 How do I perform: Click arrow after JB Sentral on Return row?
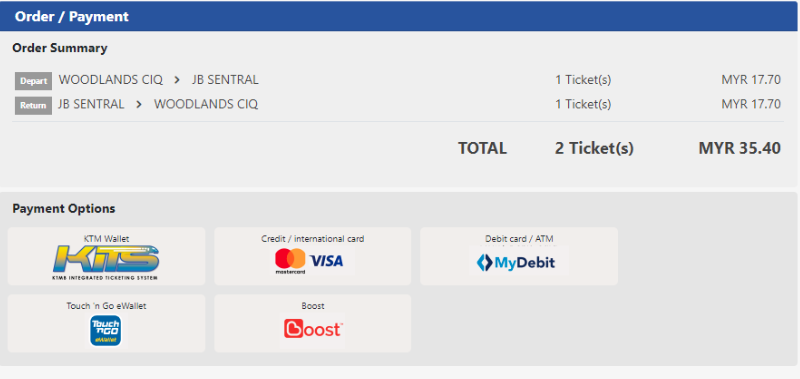(139, 105)
